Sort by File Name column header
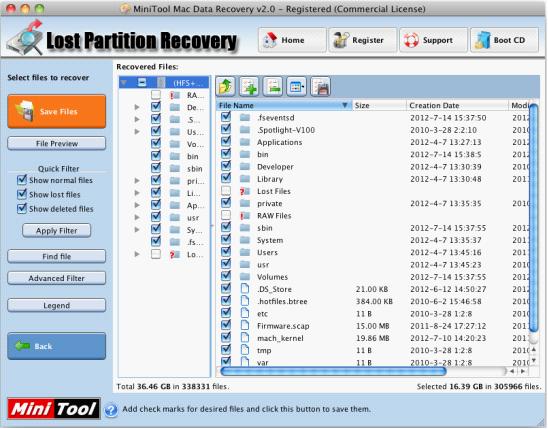548x429 pixels. (284, 105)
